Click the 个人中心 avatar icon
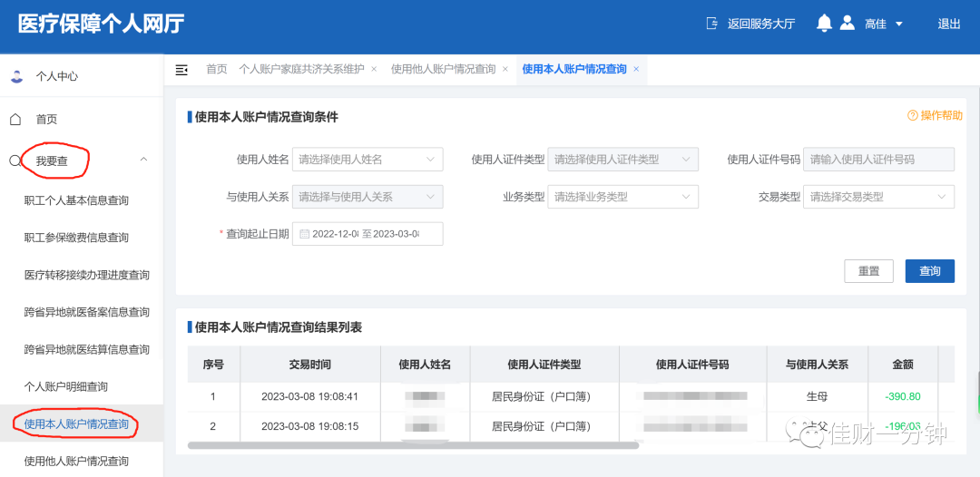Viewport: 980px width, 477px height. click(17, 76)
